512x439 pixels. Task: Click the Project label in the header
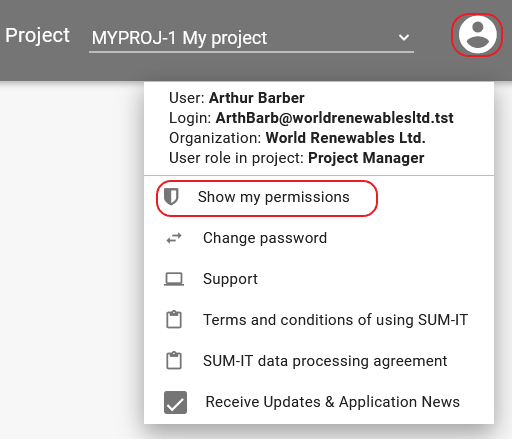[x=37, y=35]
